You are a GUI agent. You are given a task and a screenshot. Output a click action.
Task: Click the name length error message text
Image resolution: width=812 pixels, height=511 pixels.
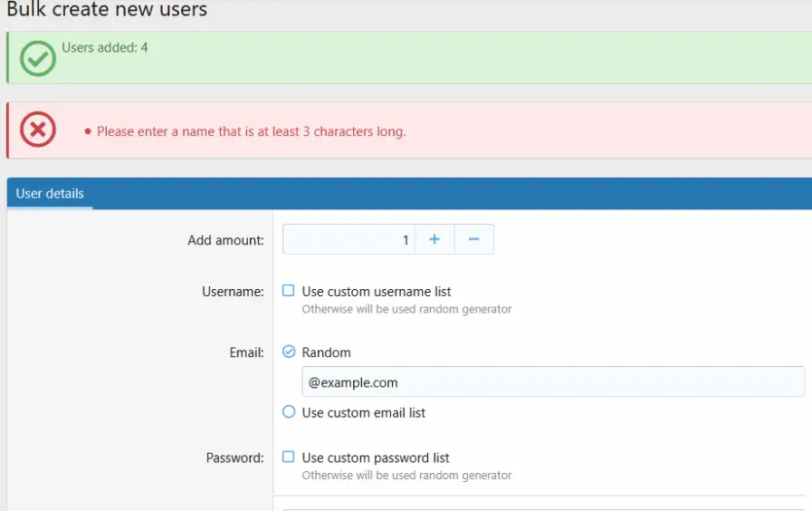(x=251, y=131)
